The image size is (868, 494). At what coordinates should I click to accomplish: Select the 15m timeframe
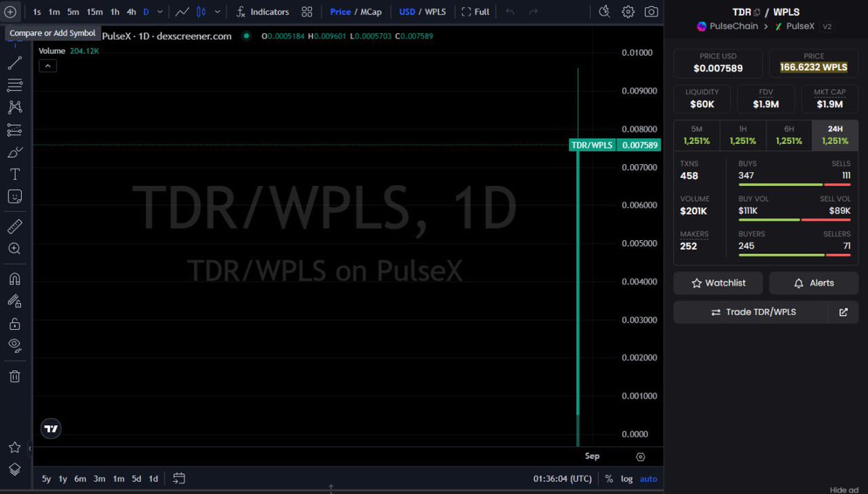click(95, 12)
